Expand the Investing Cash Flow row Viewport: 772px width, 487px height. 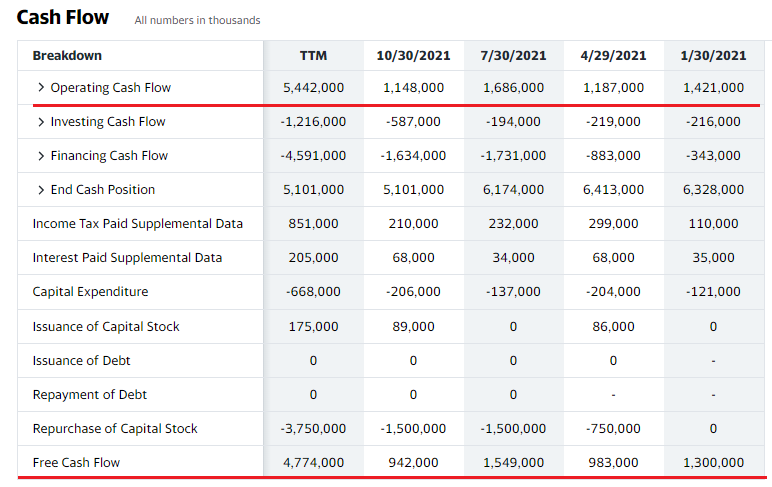[41, 122]
